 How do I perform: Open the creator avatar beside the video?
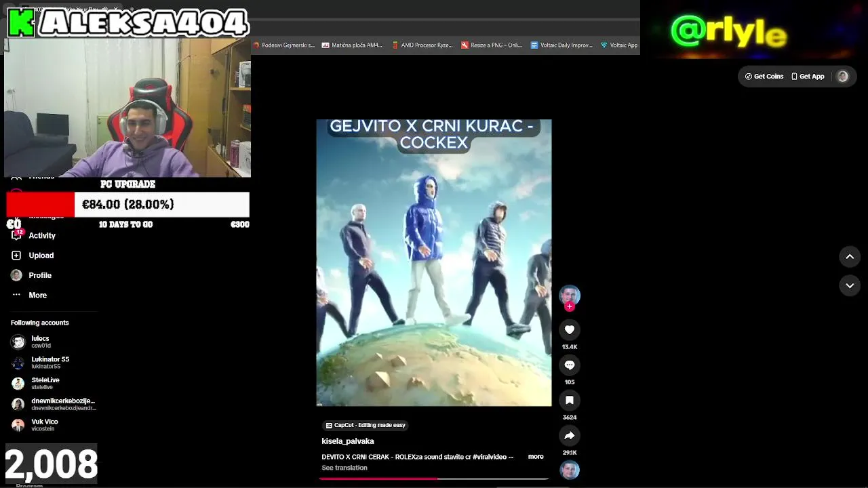tap(570, 296)
